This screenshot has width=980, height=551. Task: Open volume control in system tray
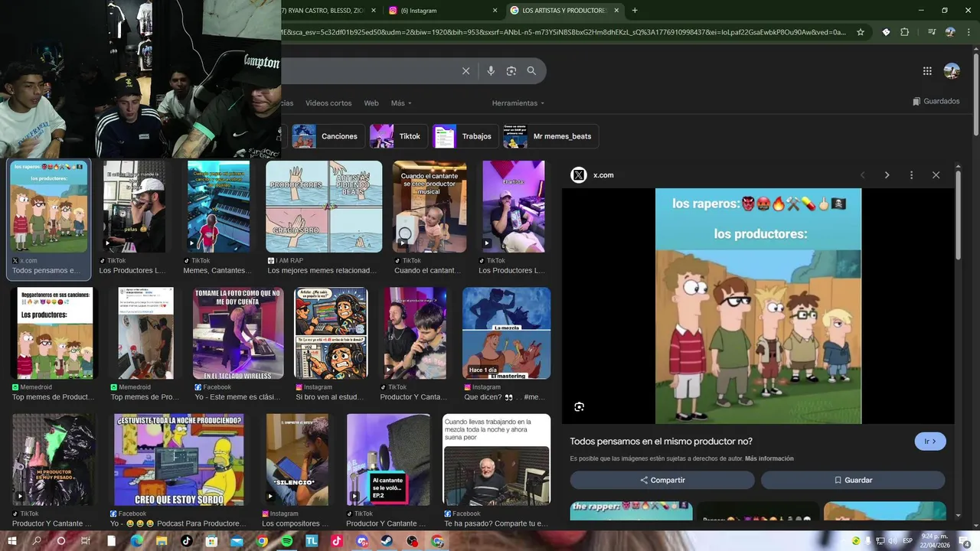click(893, 541)
